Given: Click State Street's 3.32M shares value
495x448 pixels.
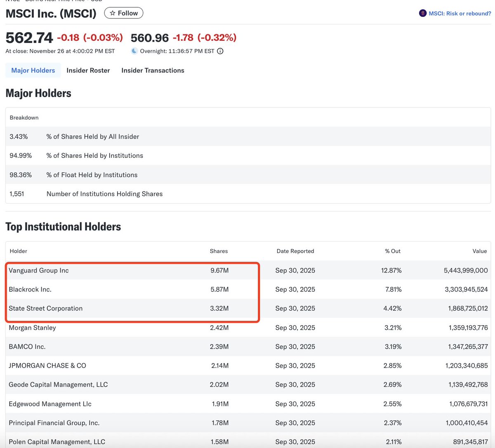Looking at the screenshot, I should click(219, 308).
